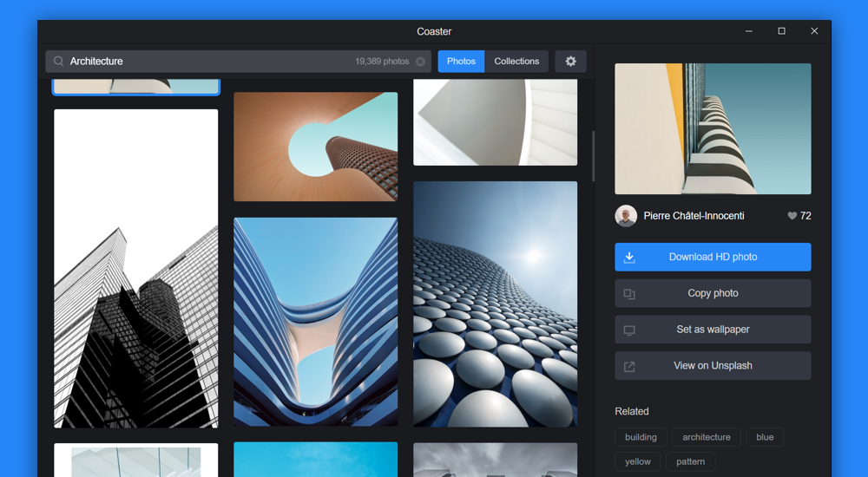This screenshot has width=868, height=477.
Task: Click the external link icon on View on Unsplash
Action: pos(629,366)
